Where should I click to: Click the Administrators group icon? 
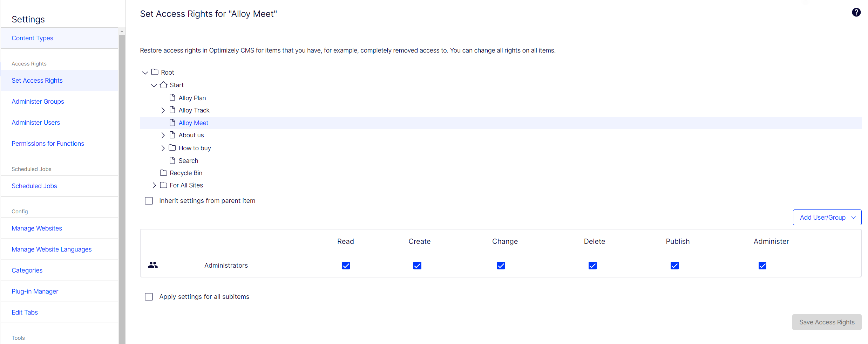[x=152, y=265]
